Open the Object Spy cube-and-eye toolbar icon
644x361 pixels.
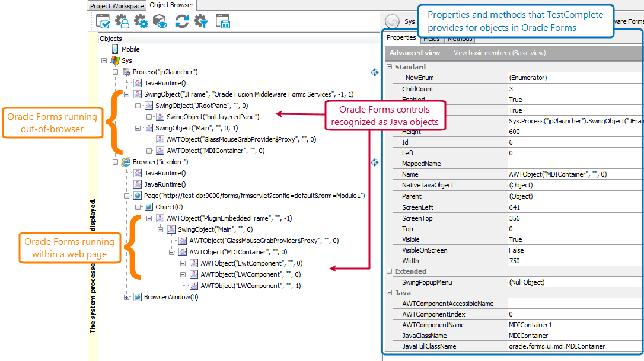[159, 20]
